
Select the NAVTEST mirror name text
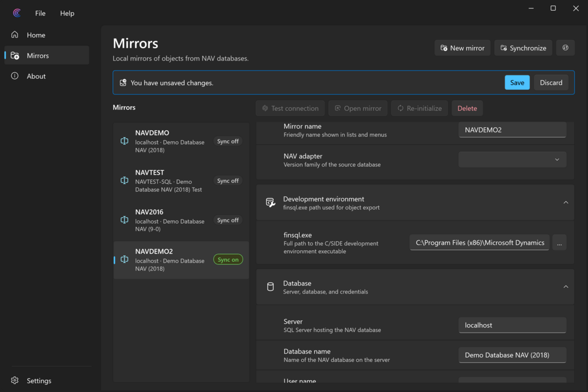(150, 172)
